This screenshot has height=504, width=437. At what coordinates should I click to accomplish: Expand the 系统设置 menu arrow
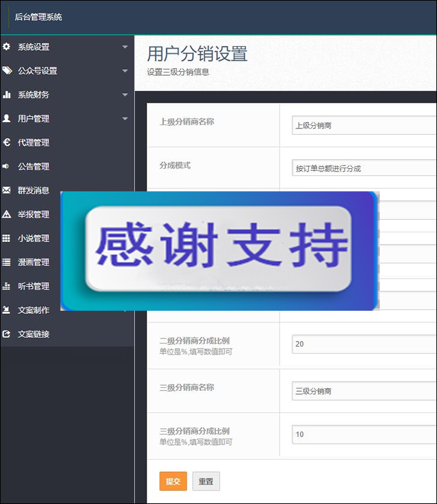click(x=125, y=47)
